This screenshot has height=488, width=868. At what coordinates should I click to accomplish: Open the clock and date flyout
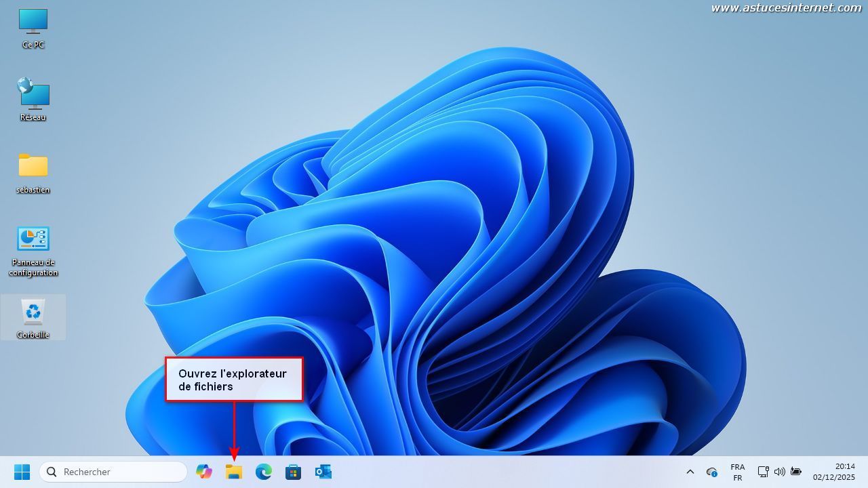(x=833, y=472)
